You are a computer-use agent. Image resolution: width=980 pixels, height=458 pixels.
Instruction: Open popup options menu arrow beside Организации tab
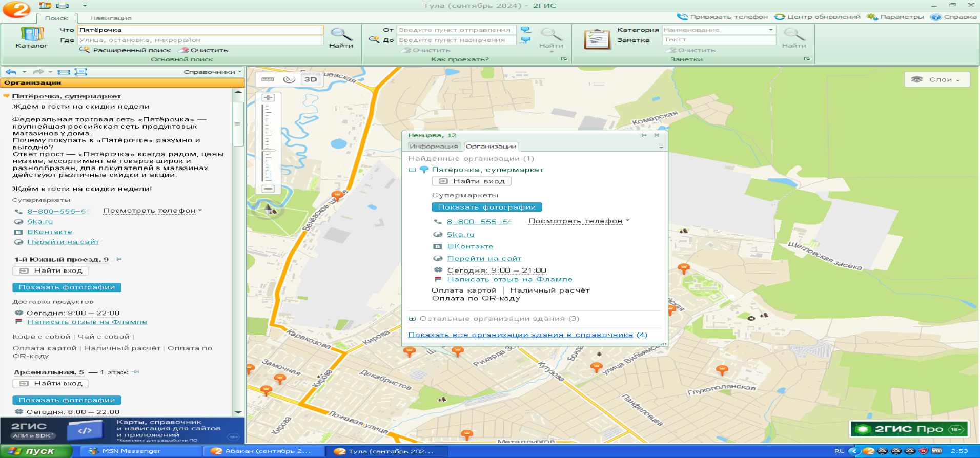click(661, 147)
